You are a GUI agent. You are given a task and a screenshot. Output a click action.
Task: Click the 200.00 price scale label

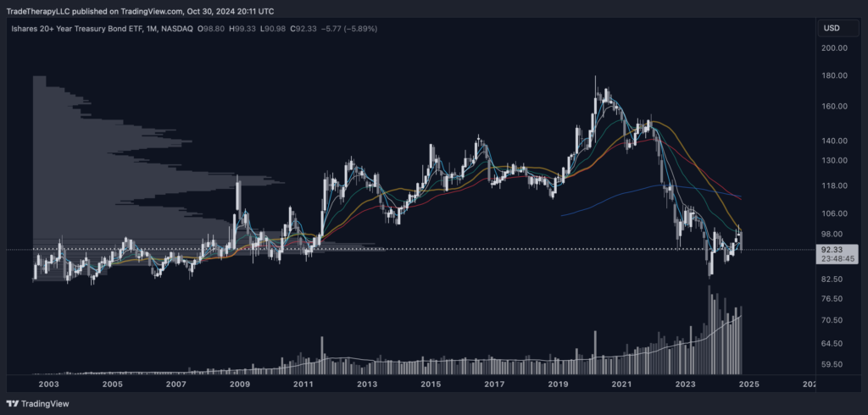[x=833, y=48]
